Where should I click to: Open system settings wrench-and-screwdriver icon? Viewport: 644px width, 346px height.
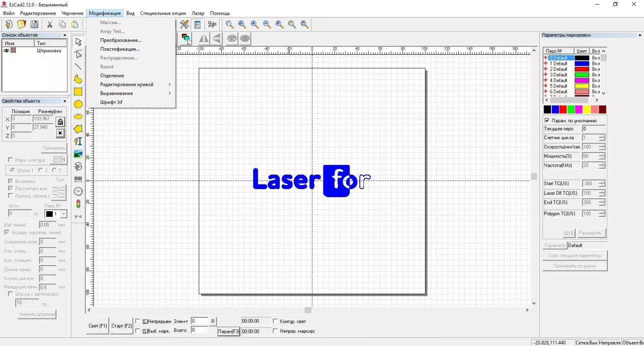pyautogui.click(x=185, y=24)
